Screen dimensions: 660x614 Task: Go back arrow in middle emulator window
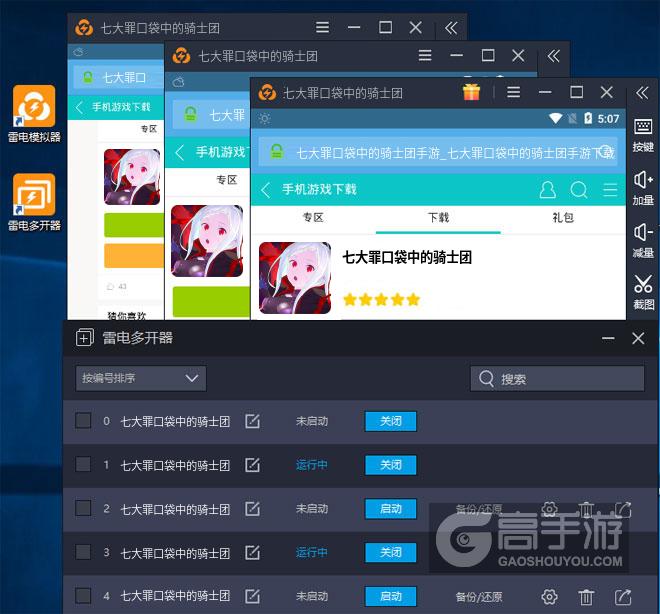click(x=180, y=152)
